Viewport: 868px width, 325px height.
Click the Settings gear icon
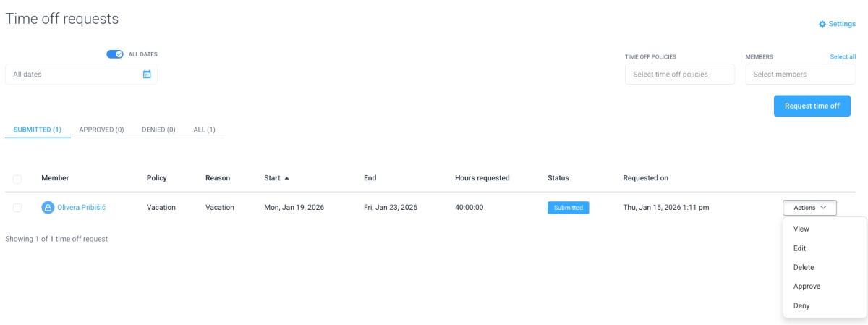(822, 24)
